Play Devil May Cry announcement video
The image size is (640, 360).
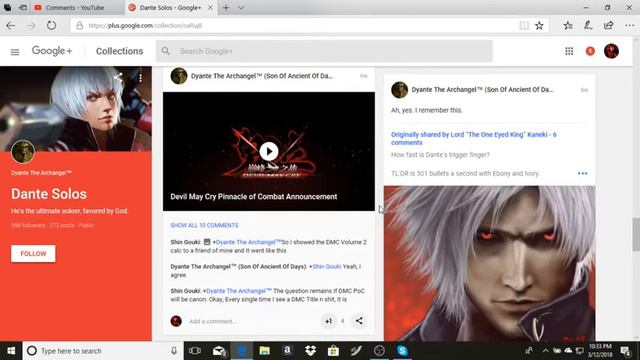[269, 151]
